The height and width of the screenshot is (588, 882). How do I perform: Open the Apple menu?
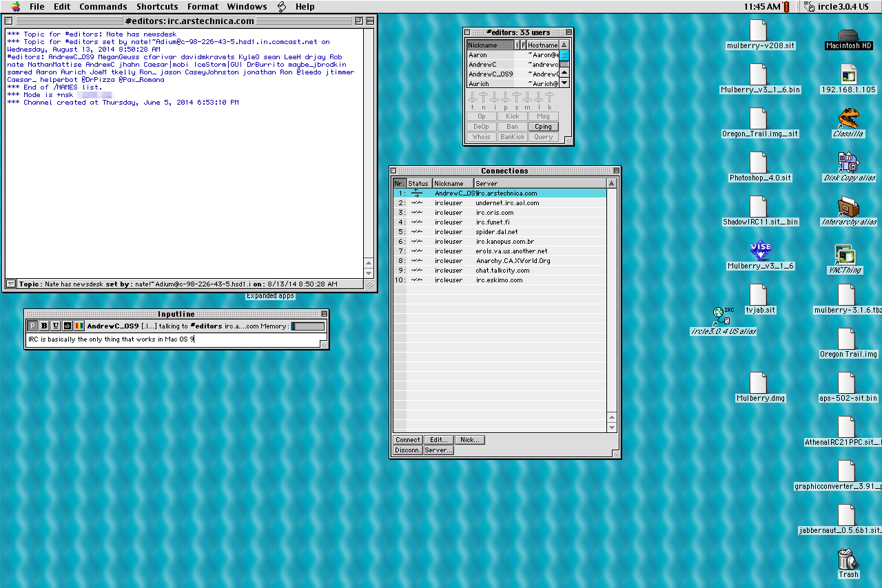click(x=15, y=7)
